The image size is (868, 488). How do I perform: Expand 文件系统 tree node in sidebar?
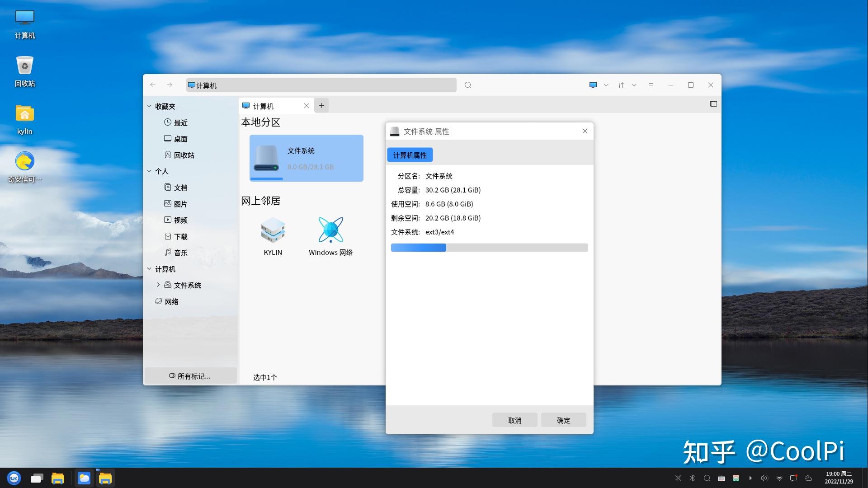[158, 285]
